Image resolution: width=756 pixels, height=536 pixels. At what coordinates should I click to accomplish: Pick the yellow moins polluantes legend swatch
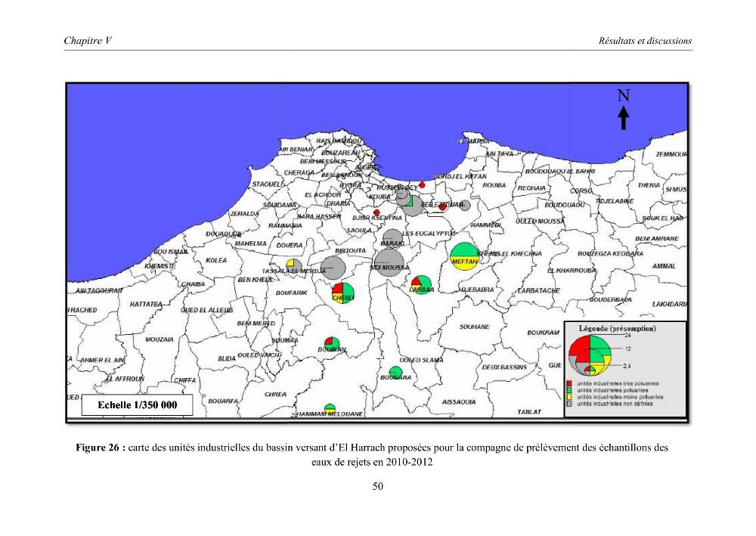pyautogui.click(x=569, y=397)
